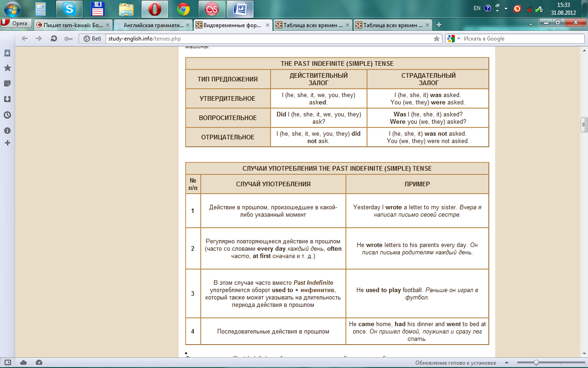588x368 pixels.
Task: Go forward to the next page
Action: click(x=39, y=39)
